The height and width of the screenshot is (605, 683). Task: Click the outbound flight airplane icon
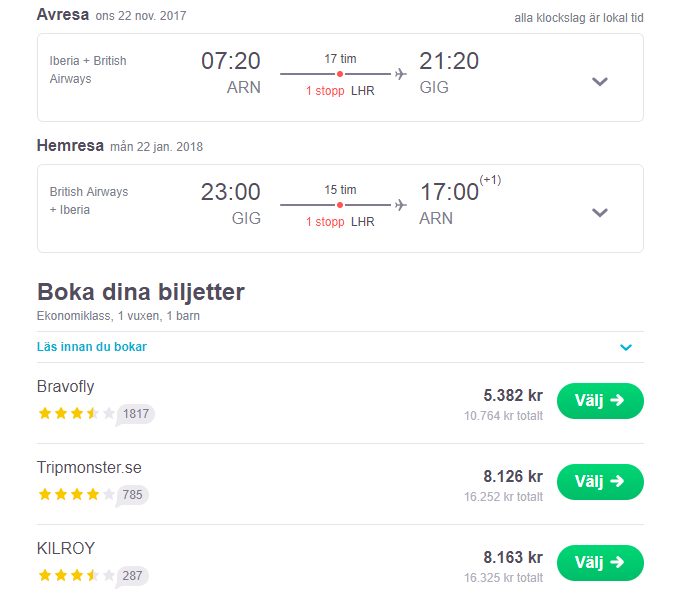401,74
